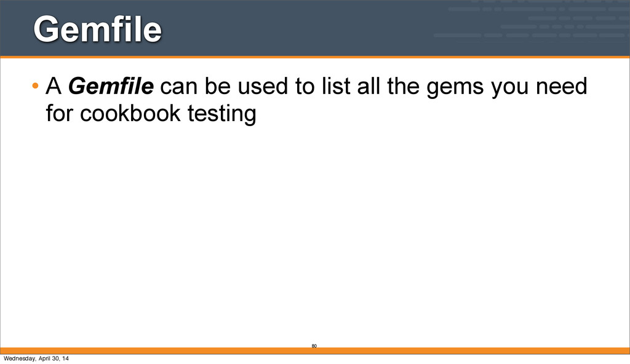Click the word "for" on second line
This screenshot has width=630, height=364.
[x=59, y=114]
